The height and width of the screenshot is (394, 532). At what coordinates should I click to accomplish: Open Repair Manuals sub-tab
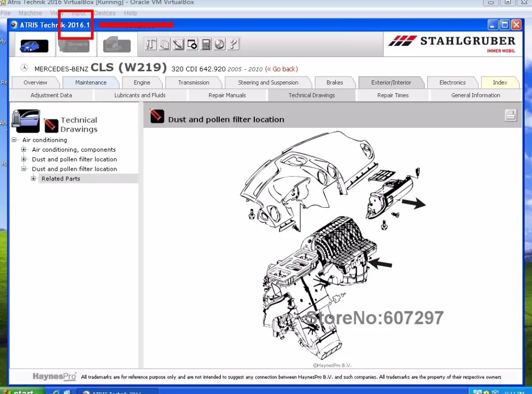coord(227,95)
